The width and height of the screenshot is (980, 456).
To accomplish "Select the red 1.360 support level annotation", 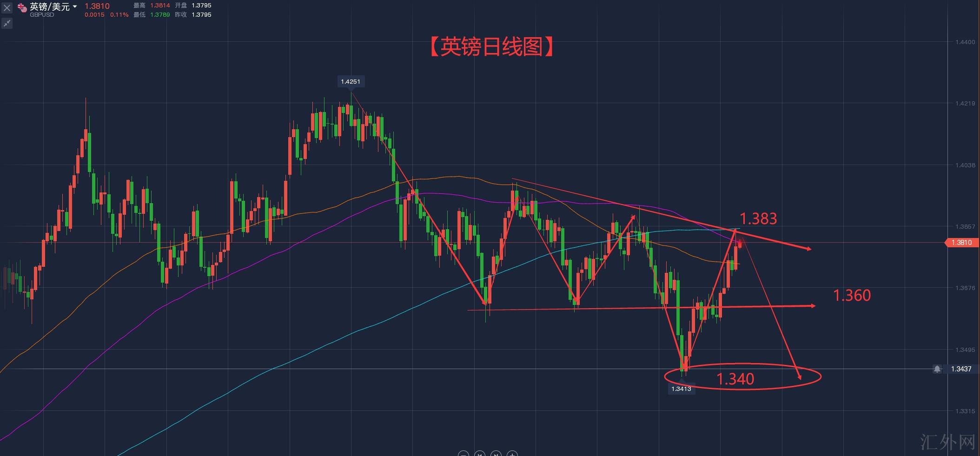I will click(x=852, y=296).
